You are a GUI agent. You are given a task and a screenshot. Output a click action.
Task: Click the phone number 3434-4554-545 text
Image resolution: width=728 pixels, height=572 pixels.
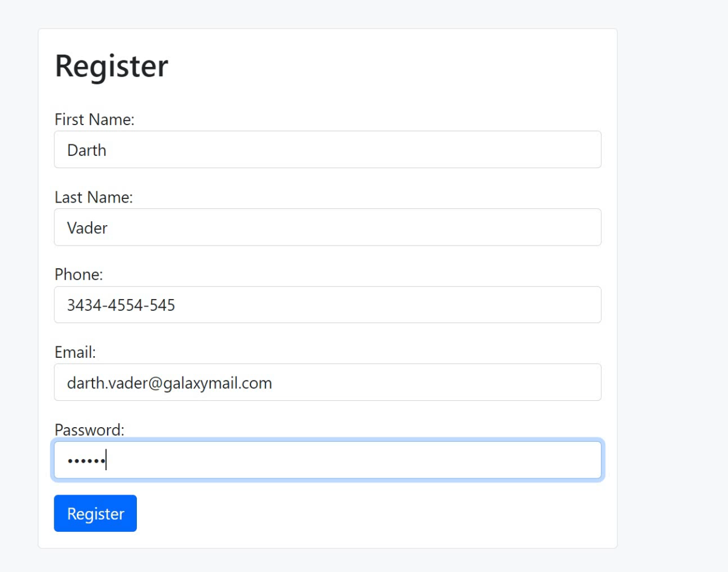[x=121, y=305]
